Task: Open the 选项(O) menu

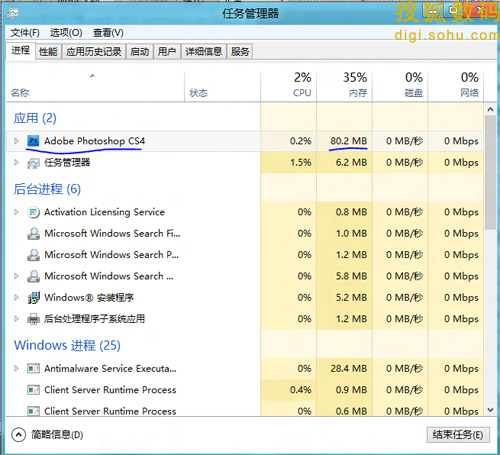Action: (x=66, y=33)
